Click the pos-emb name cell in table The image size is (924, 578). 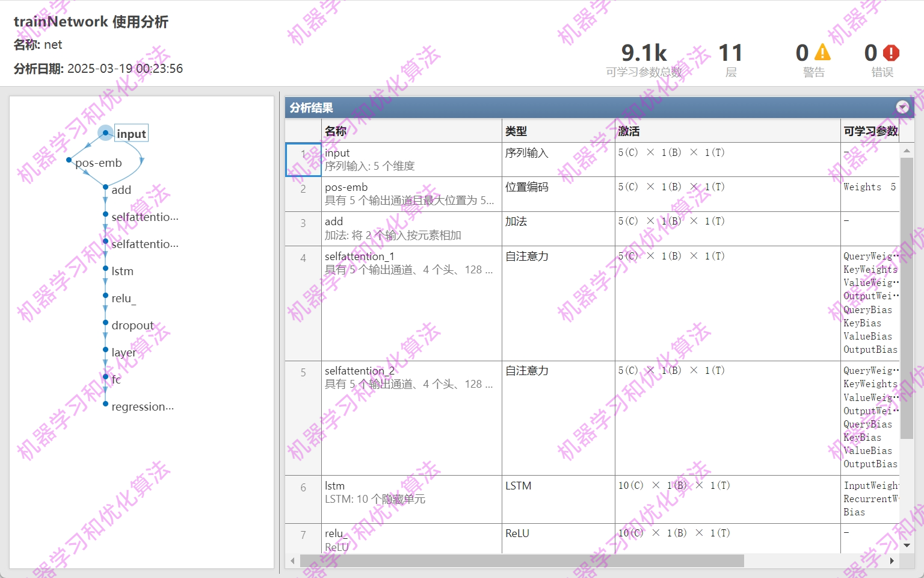[411, 193]
